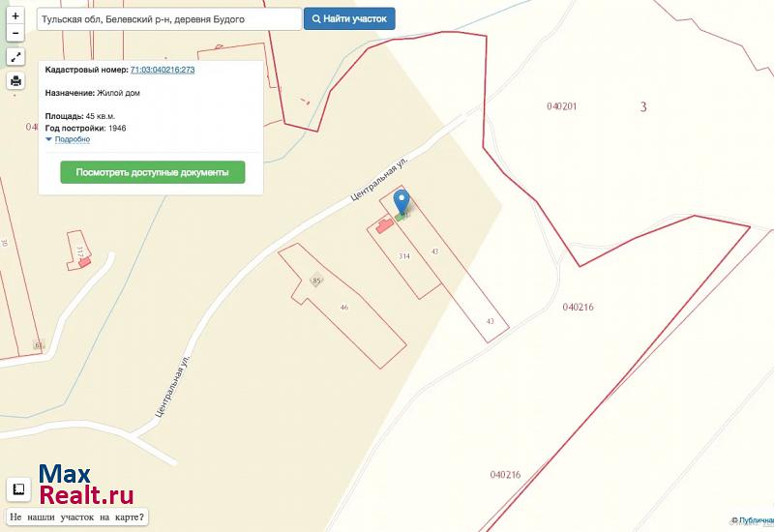774x532 pixels.
Task: Click the address search input field
Action: (169, 19)
